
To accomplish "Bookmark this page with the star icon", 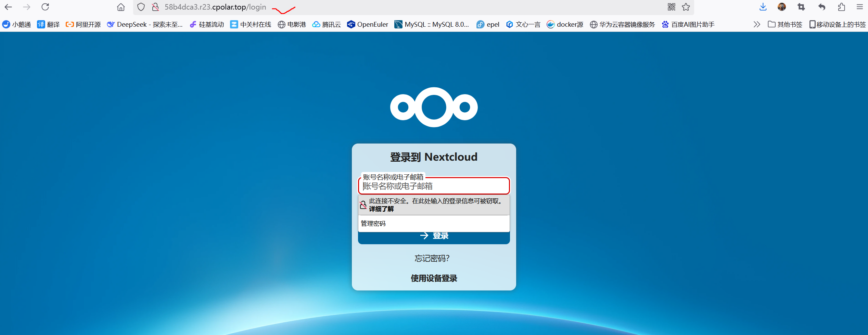I will tap(686, 7).
